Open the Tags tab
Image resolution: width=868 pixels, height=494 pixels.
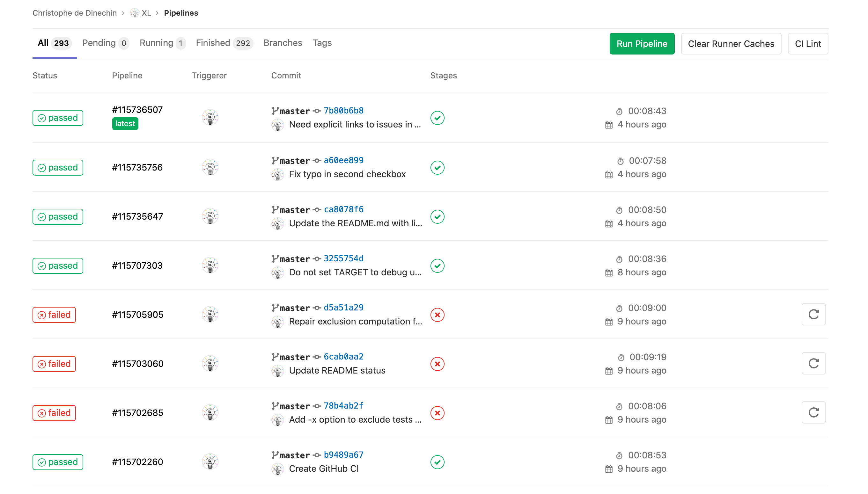[x=322, y=43]
